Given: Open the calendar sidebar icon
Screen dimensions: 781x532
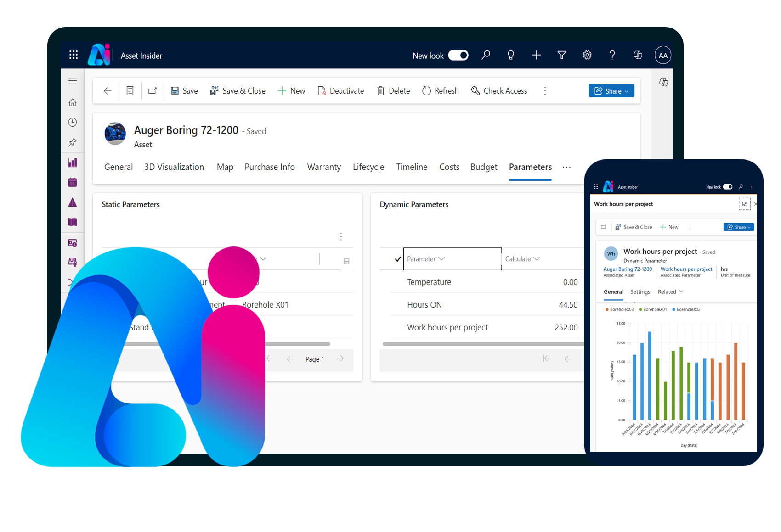Looking at the screenshot, I should pos(73,182).
